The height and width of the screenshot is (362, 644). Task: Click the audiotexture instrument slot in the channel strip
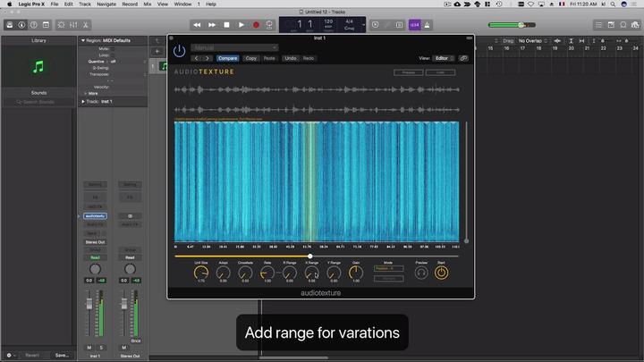95,216
